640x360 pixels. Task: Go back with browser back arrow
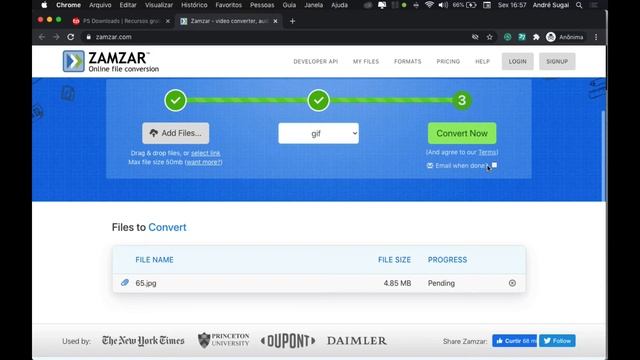[x=42, y=37]
